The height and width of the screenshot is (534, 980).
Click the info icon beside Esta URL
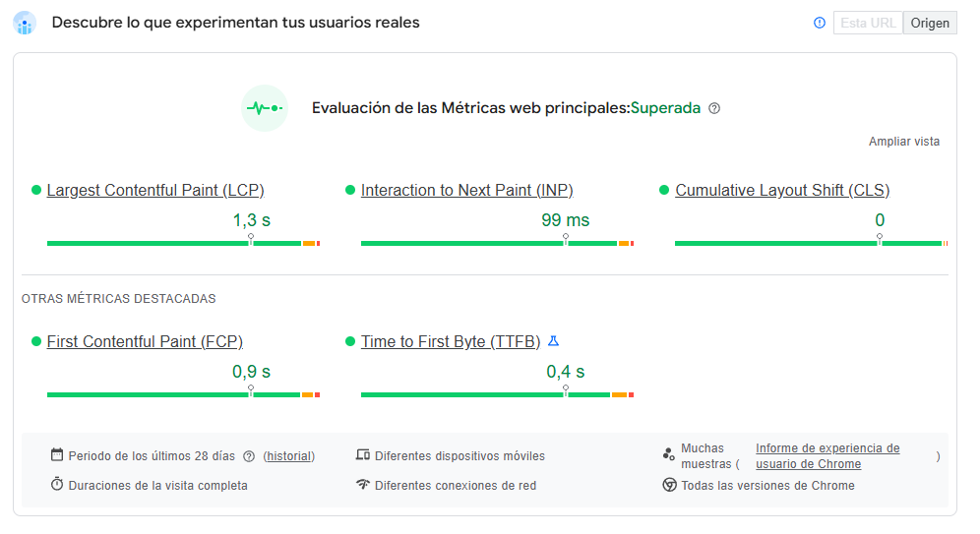(820, 23)
